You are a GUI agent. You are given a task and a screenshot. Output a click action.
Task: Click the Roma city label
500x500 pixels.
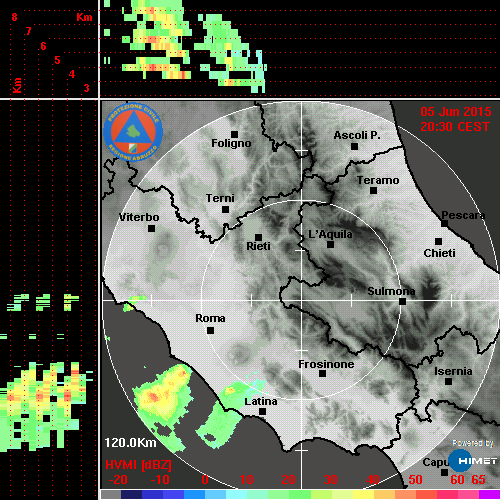[210, 318]
